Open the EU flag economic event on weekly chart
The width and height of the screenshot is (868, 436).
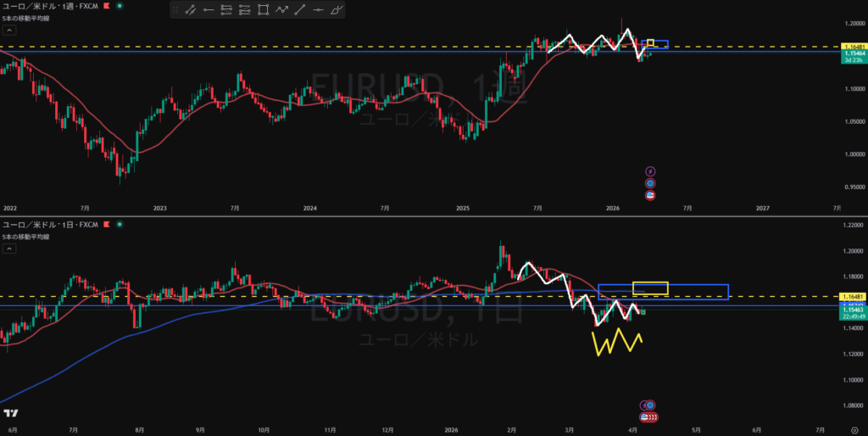click(650, 183)
